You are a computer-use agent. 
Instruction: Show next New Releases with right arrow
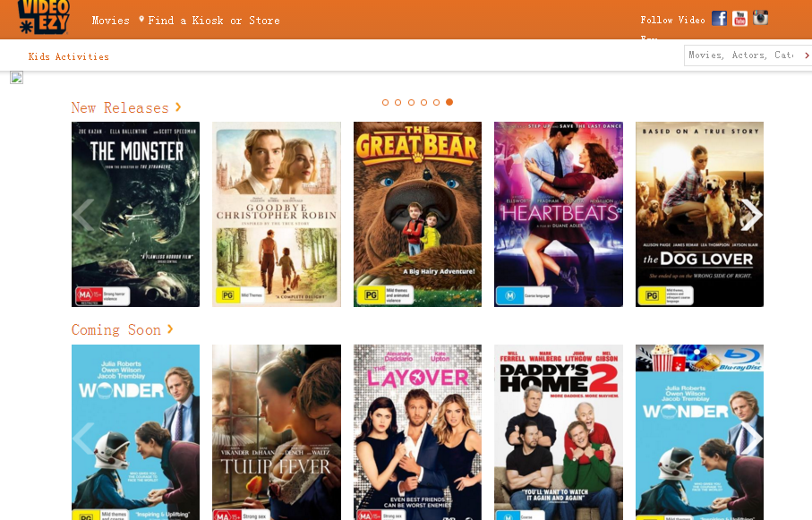pos(751,215)
